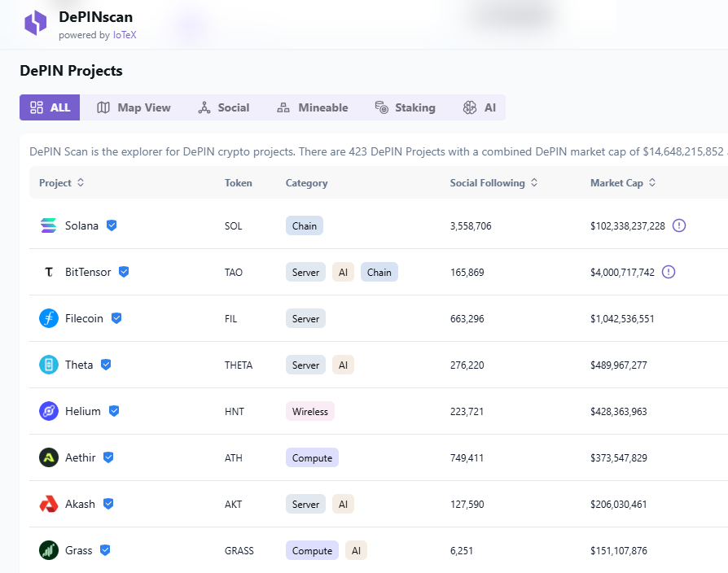The image size is (728, 573).
Task: Sort by Social Following column
Action: click(493, 183)
